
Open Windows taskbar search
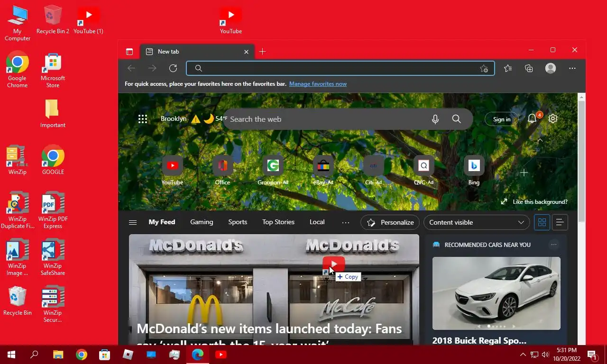pos(34,355)
